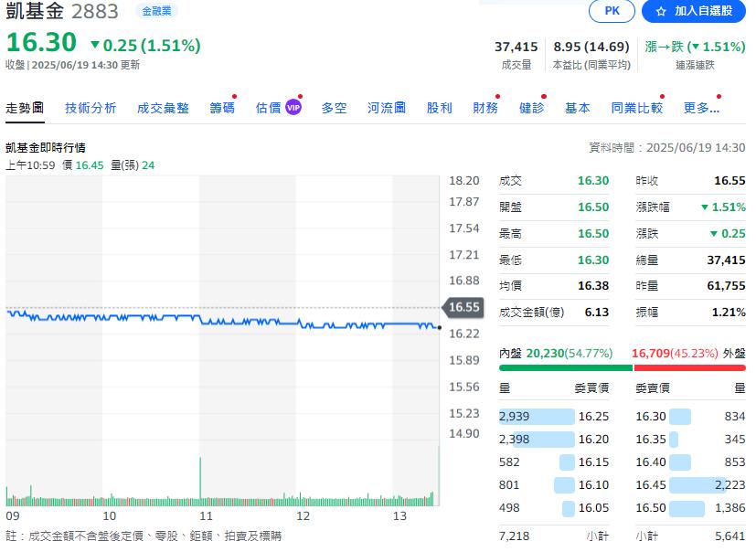756x552 pixels.
Task: Click the 2,939 bid volume at 16.25
Action: [514, 416]
